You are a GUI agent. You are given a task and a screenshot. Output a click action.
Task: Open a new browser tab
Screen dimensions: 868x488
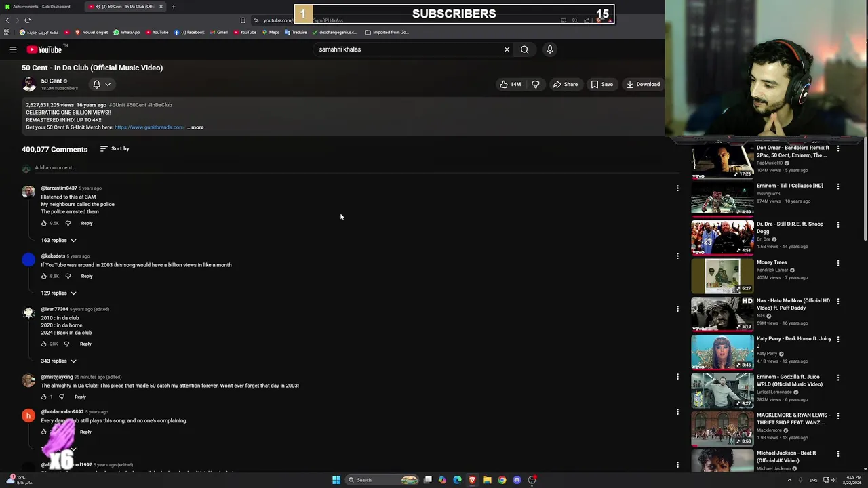174,7
